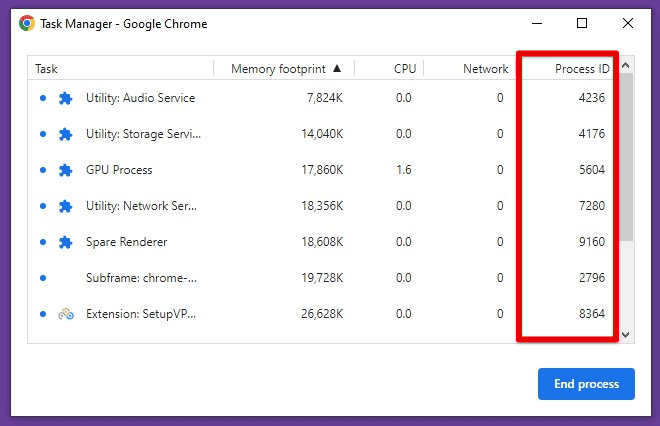Screen dimensions: 660x426
Task: Select the Subframe: chrome-... task
Action: (323, 278)
